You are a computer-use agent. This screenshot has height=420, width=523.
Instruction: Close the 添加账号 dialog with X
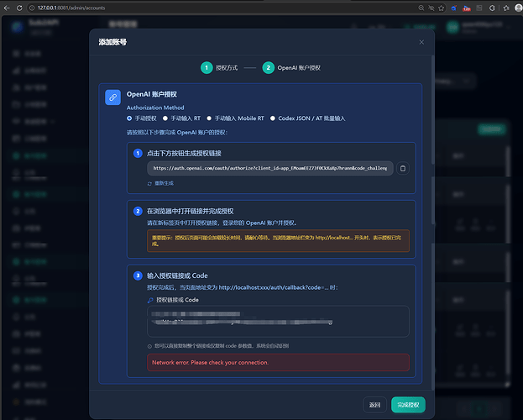421,42
